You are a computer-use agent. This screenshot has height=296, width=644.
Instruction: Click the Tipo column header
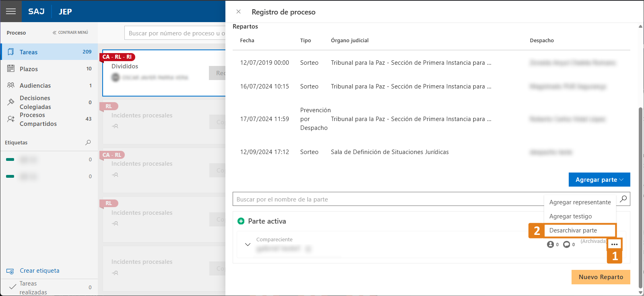click(305, 40)
